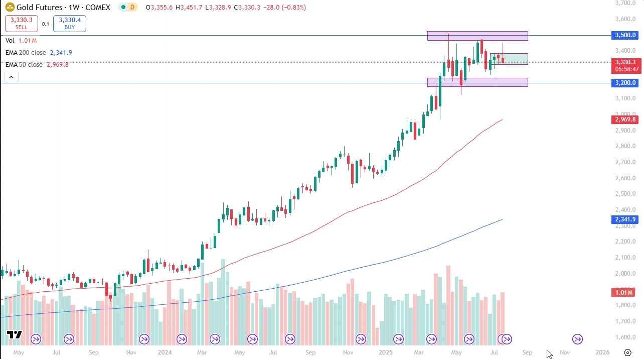644x359 pixels.
Task: Select the EMA 50 close legend
Action: [x=24, y=65]
